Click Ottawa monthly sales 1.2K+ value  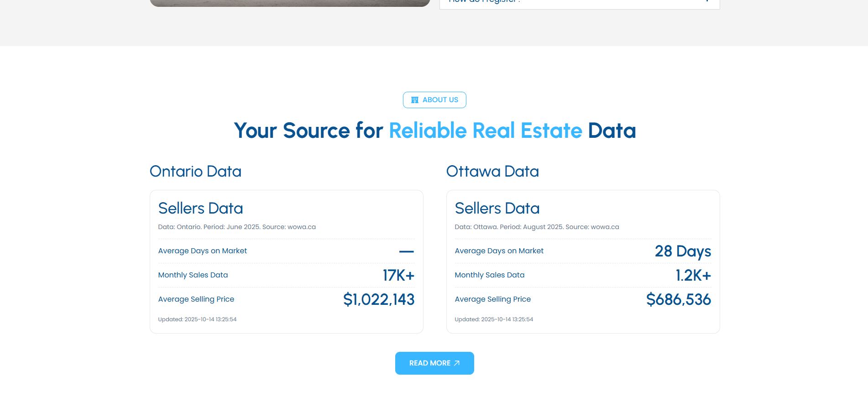693,276
